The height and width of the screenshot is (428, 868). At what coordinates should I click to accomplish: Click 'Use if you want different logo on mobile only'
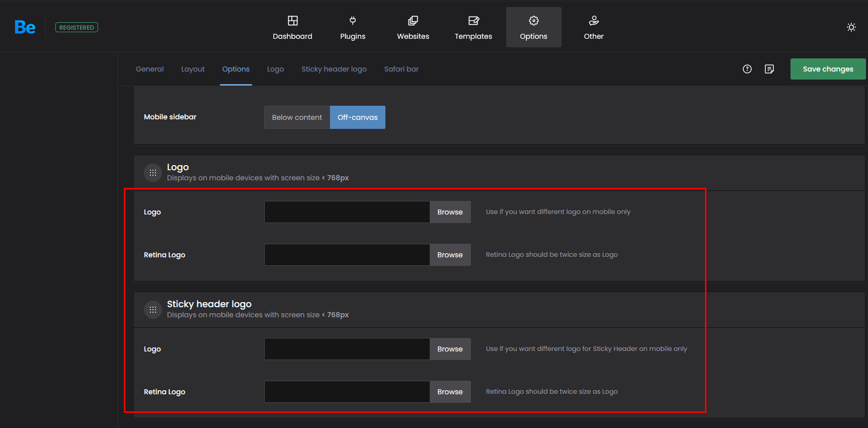(558, 212)
